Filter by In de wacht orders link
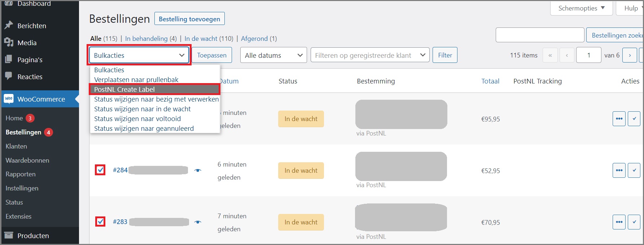The height and width of the screenshot is (245, 644). pos(201,39)
